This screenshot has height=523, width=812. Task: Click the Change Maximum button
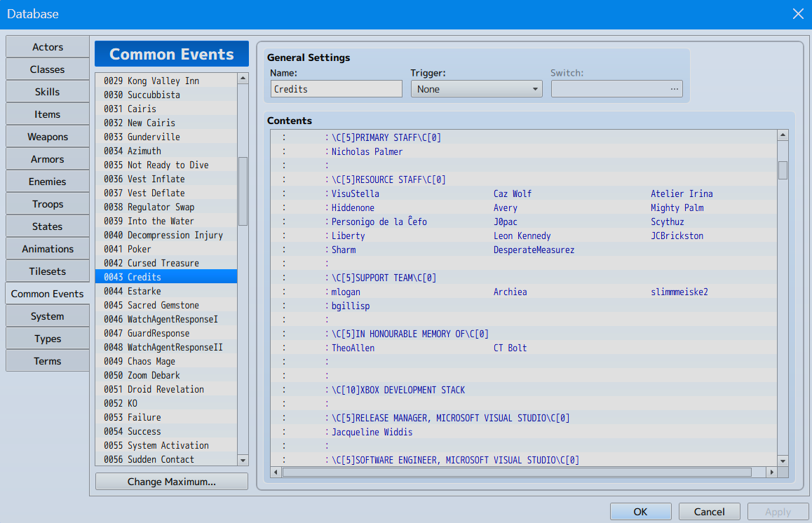(171, 482)
